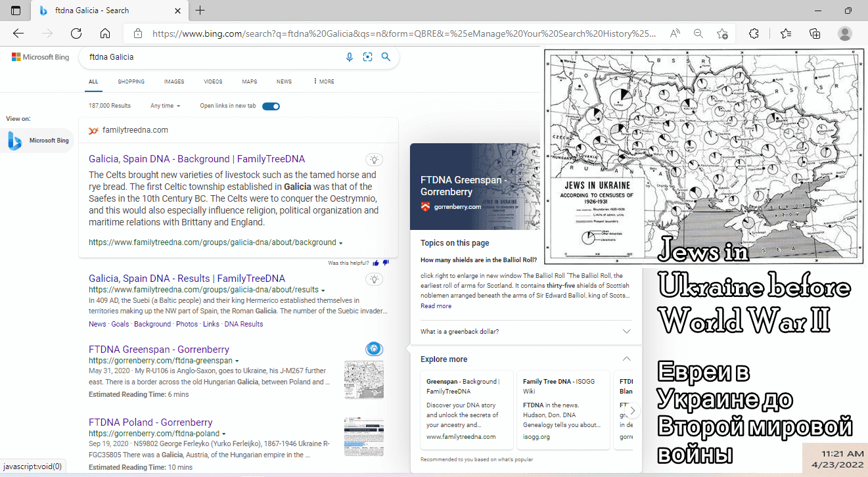Switch to the MAPS tab
The height and width of the screenshot is (477, 868).
tap(249, 81)
